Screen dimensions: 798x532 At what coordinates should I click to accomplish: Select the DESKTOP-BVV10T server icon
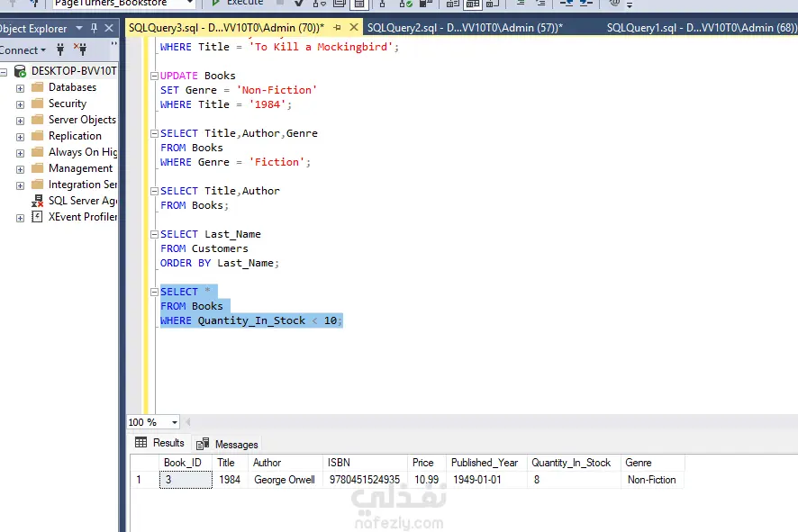(x=20, y=71)
